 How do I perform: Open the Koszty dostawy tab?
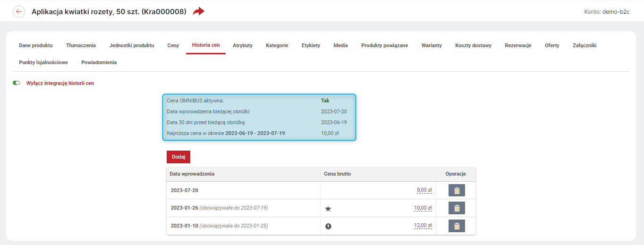click(473, 45)
